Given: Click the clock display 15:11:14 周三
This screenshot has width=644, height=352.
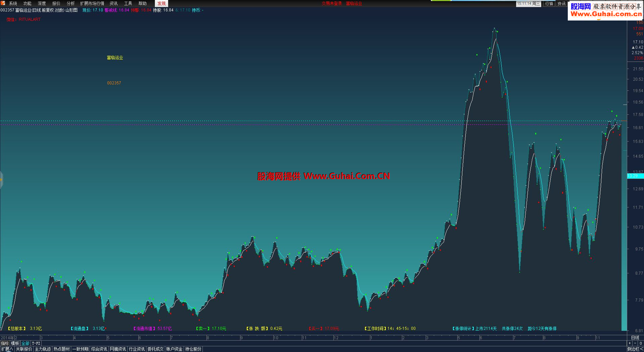Looking at the screenshot, I should [x=528, y=4].
